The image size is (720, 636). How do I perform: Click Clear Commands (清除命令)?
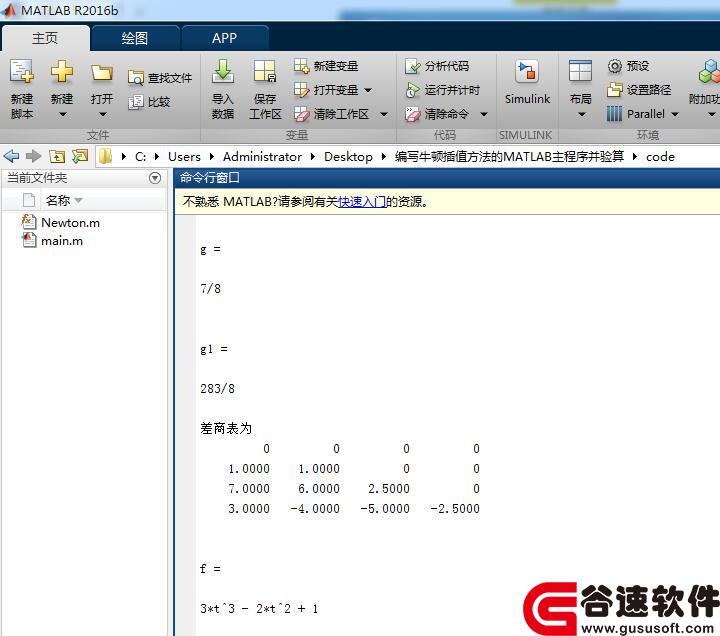(x=437, y=113)
